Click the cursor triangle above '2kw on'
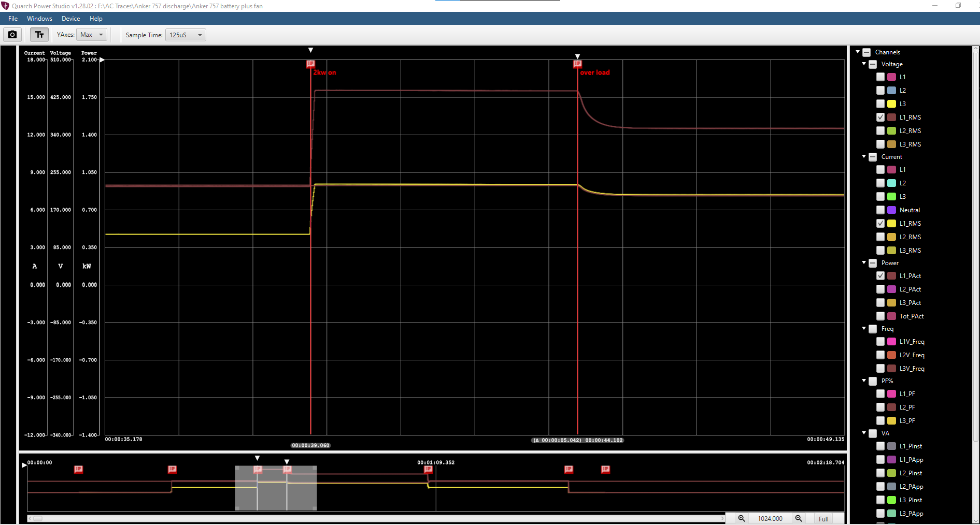The width and height of the screenshot is (980, 525). click(x=310, y=50)
